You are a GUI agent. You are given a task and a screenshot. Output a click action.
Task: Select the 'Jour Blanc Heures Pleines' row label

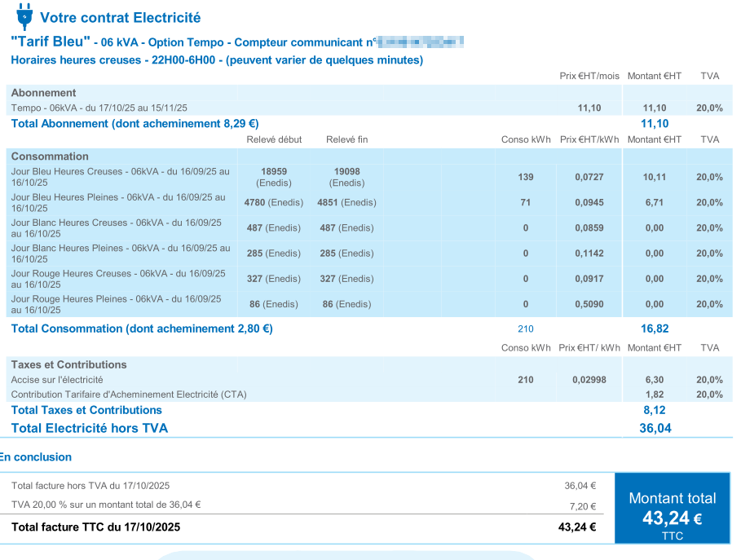[x=120, y=254]
